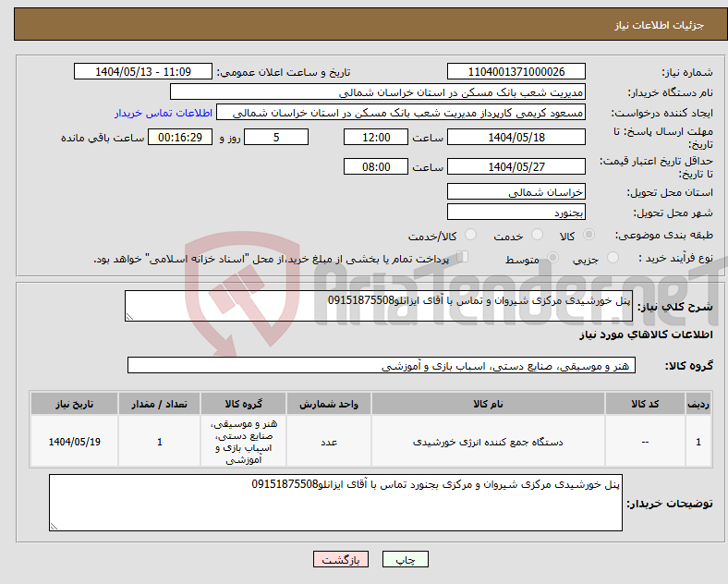Image resolution: width=728 pixels, height=584 pixels.
Task: Click the واحد شمارش column header
Action: pos(329,404)
